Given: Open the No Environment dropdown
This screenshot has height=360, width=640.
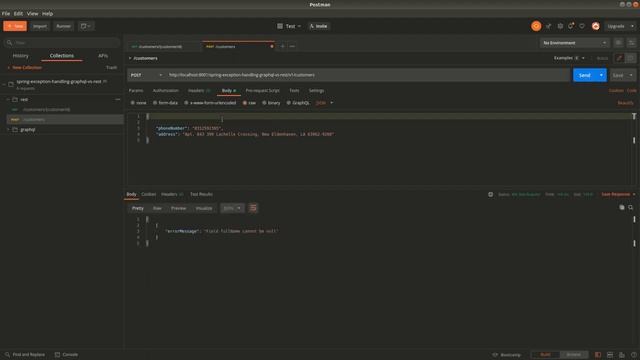Looking at the screenshot, I should coord(574,43).
